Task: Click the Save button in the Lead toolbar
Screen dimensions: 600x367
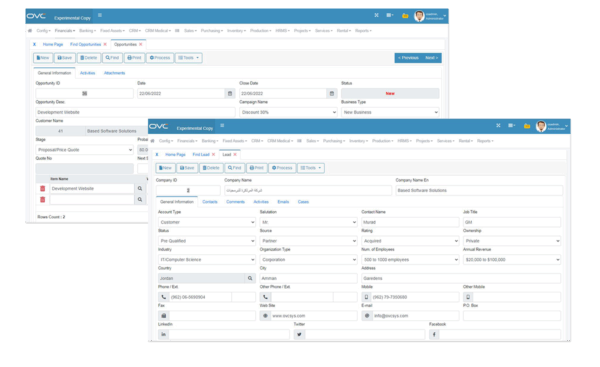Action: (187, 168)
